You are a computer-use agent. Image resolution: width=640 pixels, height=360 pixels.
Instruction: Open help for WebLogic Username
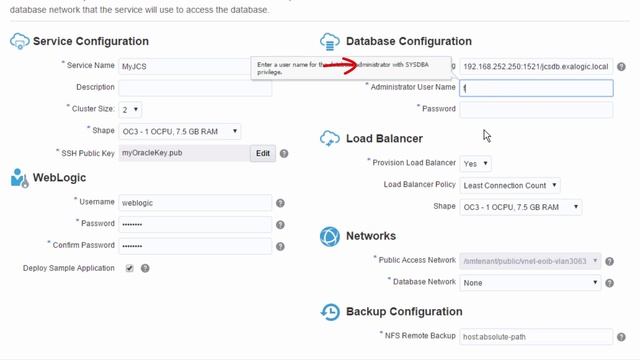point(280,203)
